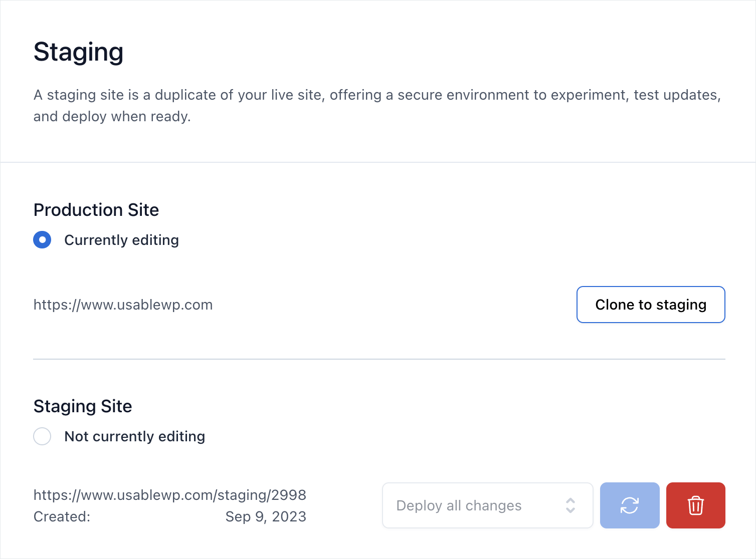Click the 'Created:' label under staging
The image size is (756, 559).
click(x=62, y=516)
